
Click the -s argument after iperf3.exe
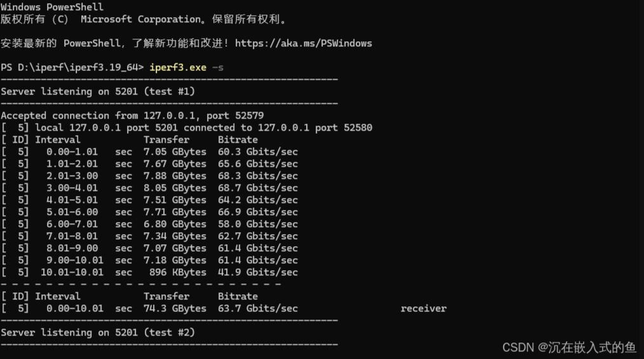pos(218,67)
